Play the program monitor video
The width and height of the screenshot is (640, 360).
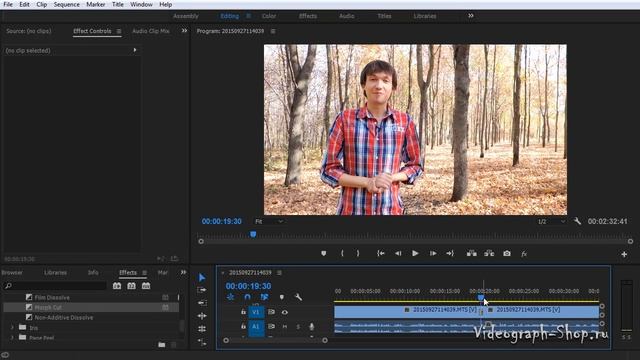[x=415, y=253]
